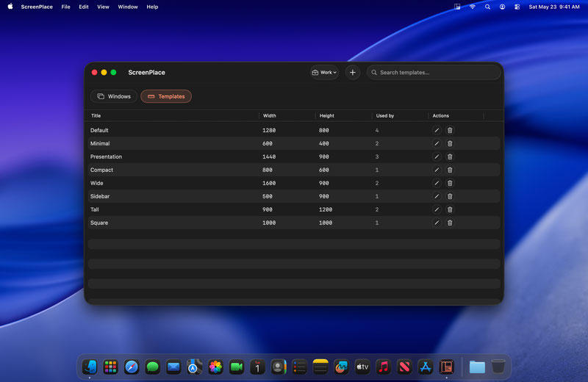The height and width of the screenshot is (382, 588).
Task: Select the Tall row title
Action: tap(95, 209)
